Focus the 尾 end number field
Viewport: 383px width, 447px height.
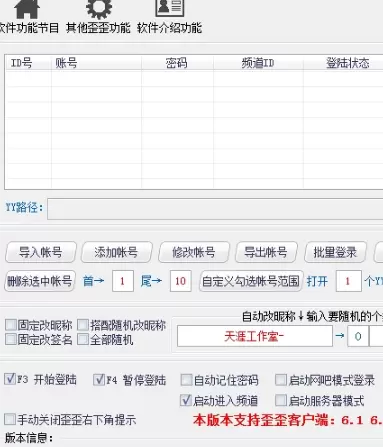click(x=180, y=281)
